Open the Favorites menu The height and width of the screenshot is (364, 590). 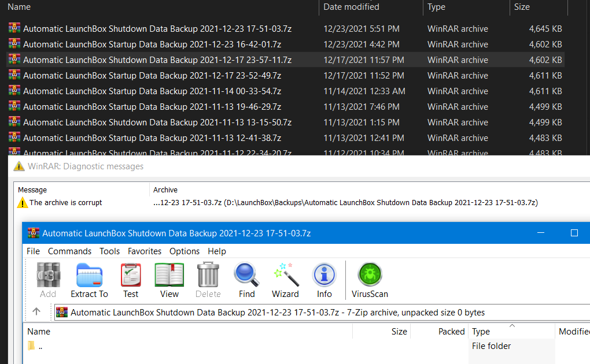coord(145,251)
